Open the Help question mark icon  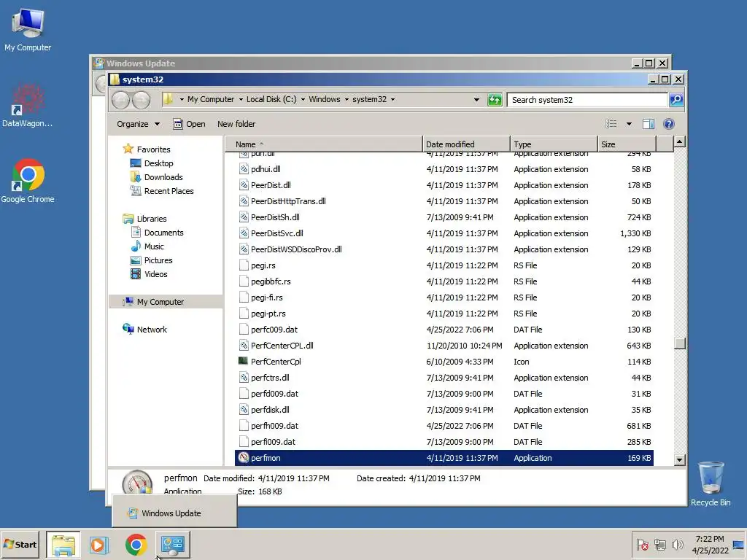(669, 124)
